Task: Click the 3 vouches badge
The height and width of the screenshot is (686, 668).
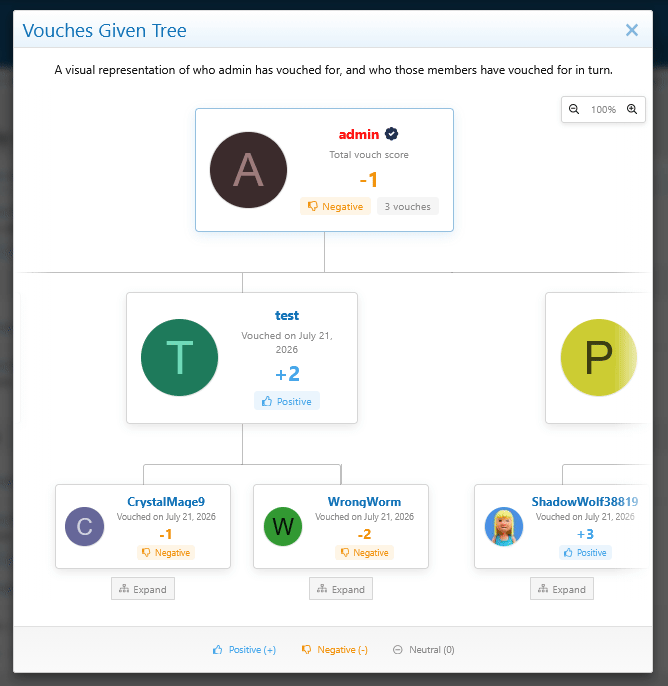Action: 408,206
